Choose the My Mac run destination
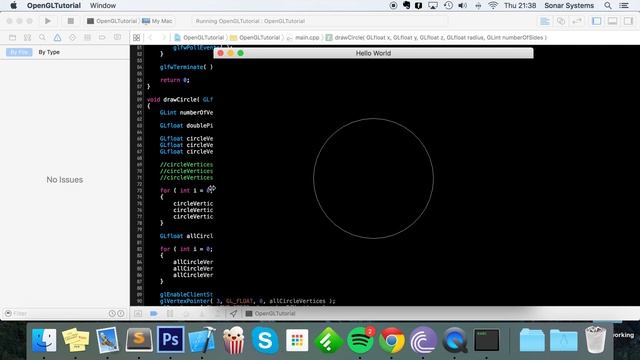Image resolution: width=640 pixels, height=360 pixels. pos(157,21)
